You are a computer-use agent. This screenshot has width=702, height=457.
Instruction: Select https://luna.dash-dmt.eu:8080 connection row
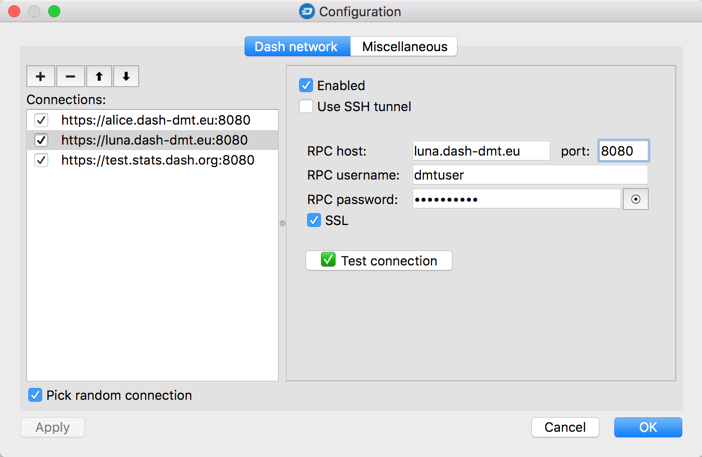click(152, 140)
